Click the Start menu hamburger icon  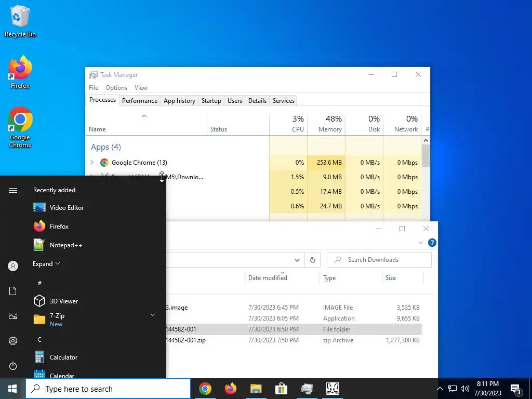pos(13,190)
